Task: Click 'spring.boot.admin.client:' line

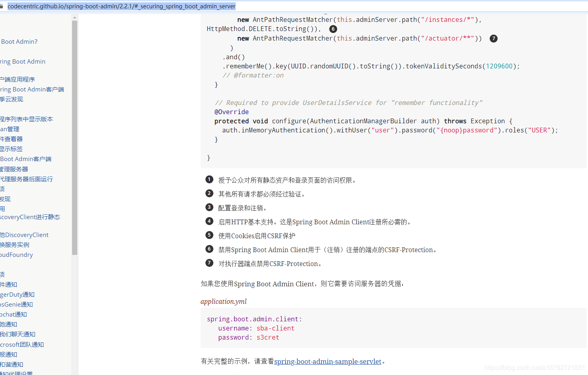Action: click(x=254, y=319)
